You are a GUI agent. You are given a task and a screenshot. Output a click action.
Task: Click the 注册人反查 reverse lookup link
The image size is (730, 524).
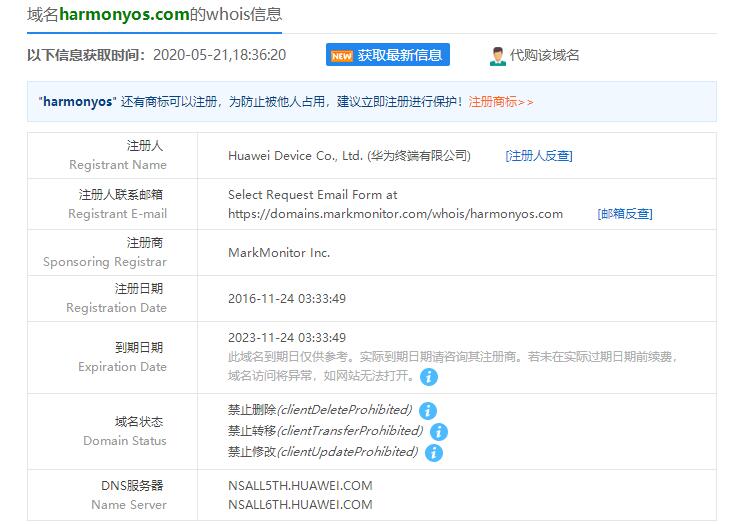pos(539,155)
